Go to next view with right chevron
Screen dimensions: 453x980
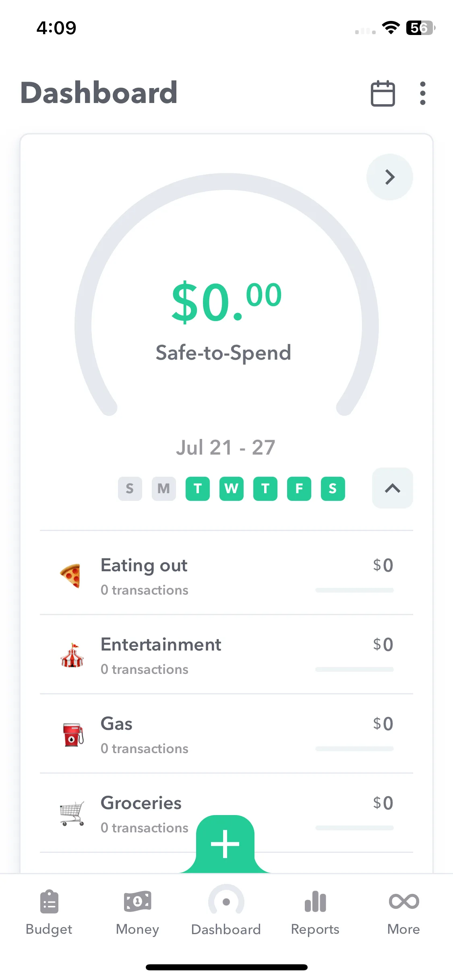point(390,177)
